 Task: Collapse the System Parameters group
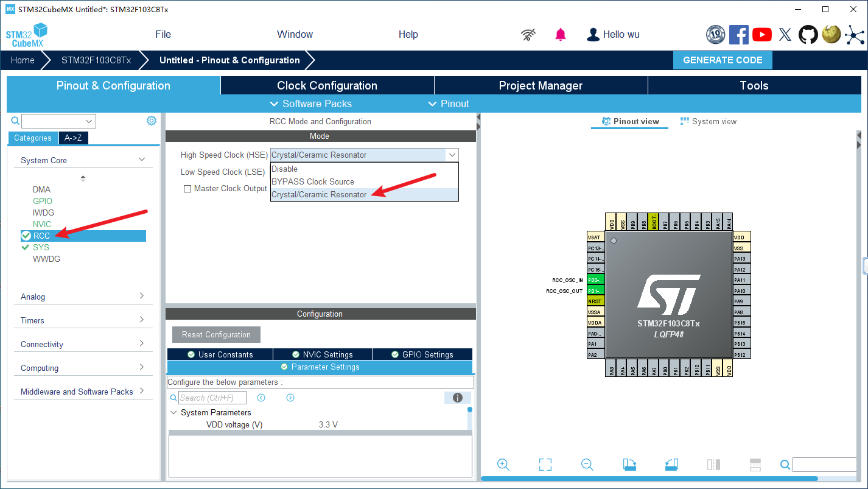173,412
